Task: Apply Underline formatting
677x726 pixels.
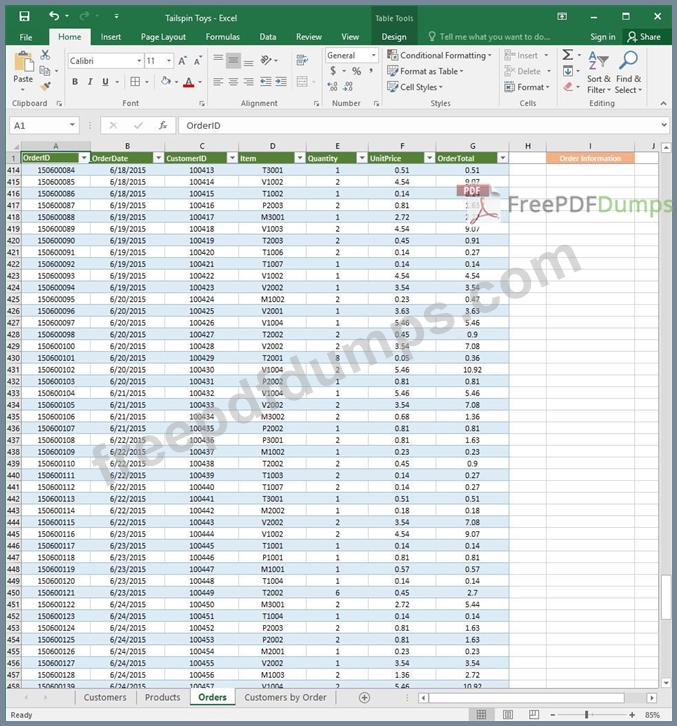Action: click(x=106, y=82)
